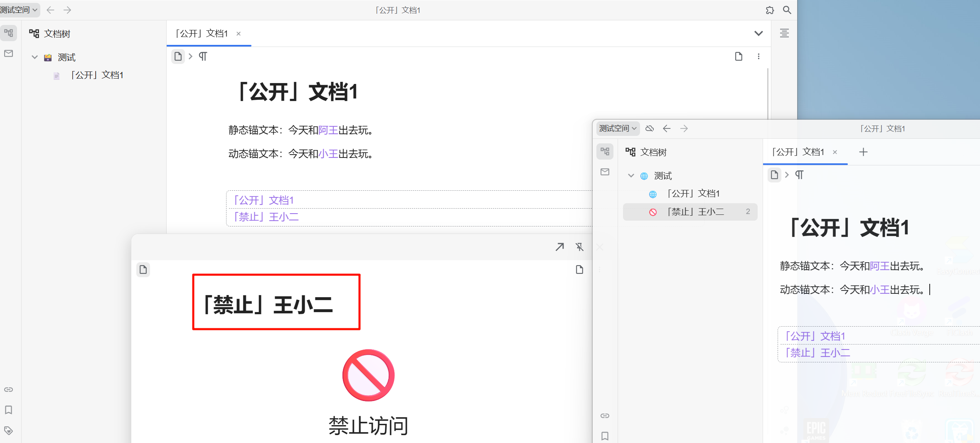Image resolution: width=980 pixels, height=443 pixels.
Task: Follow the 阿王 link in right window
Action: click(880, 266)
